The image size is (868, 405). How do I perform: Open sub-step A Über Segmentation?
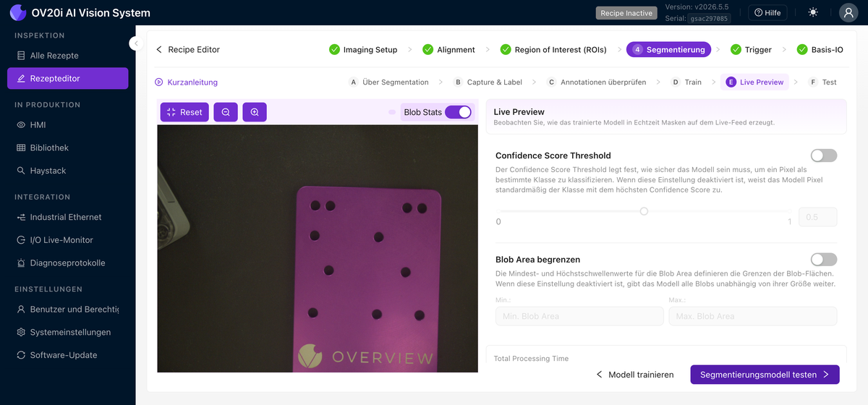[x=389, y=82]
